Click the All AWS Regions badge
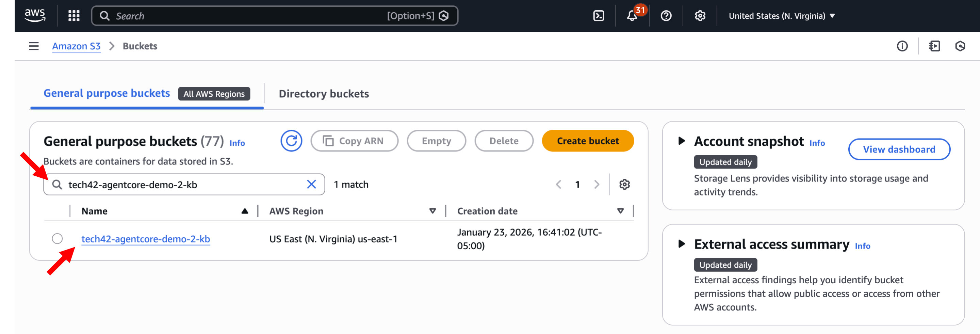This screenshot has width=980, height=334. click(214, 94)
